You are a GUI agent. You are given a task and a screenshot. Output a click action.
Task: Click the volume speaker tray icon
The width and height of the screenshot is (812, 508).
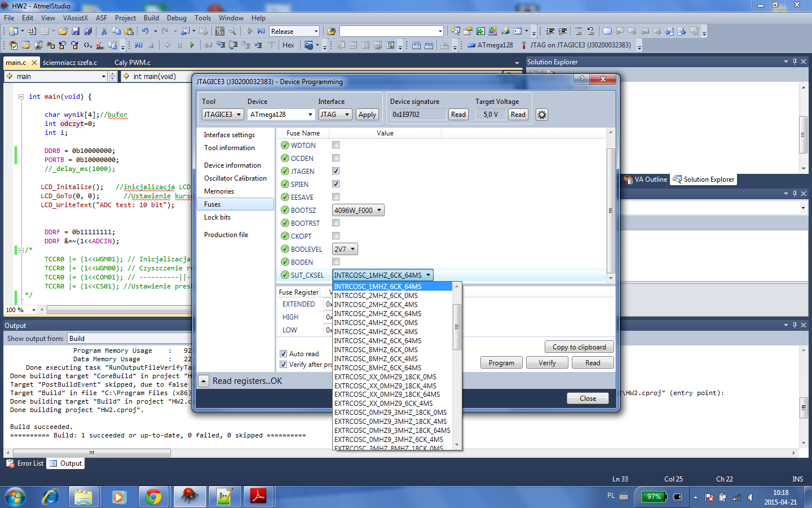pos(750,497)
